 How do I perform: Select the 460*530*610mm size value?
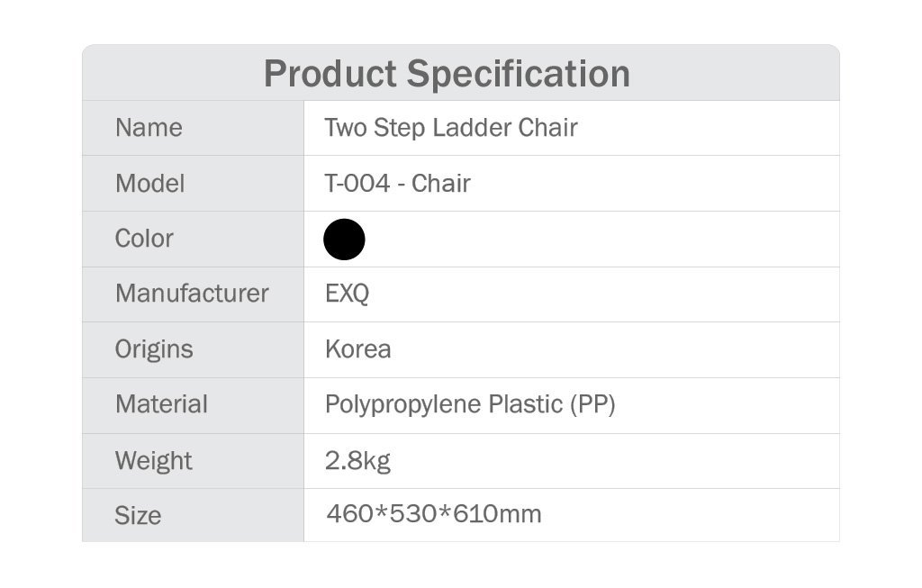[434, 514]
